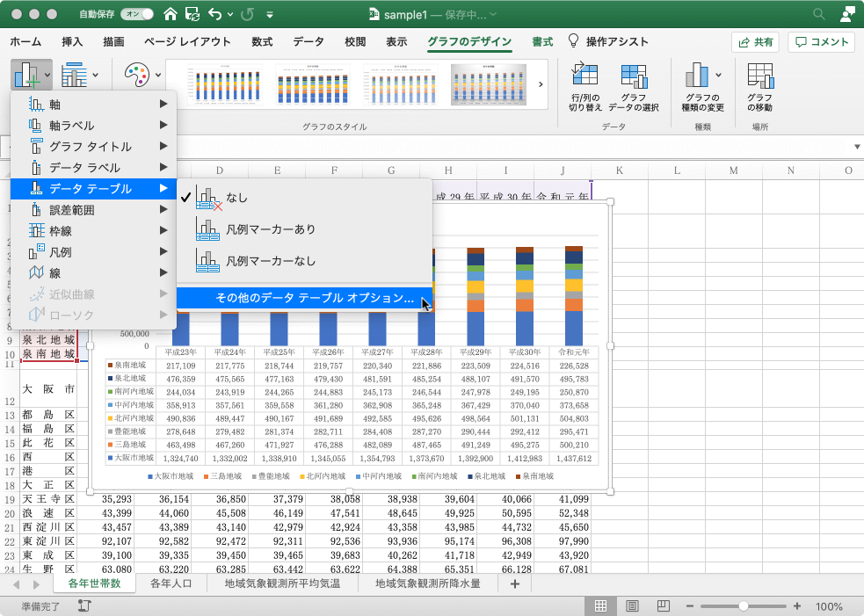This screenshot has width=864, height=616.
Task: Click the zoom slider in status bar
Action: tap(744, 606)
